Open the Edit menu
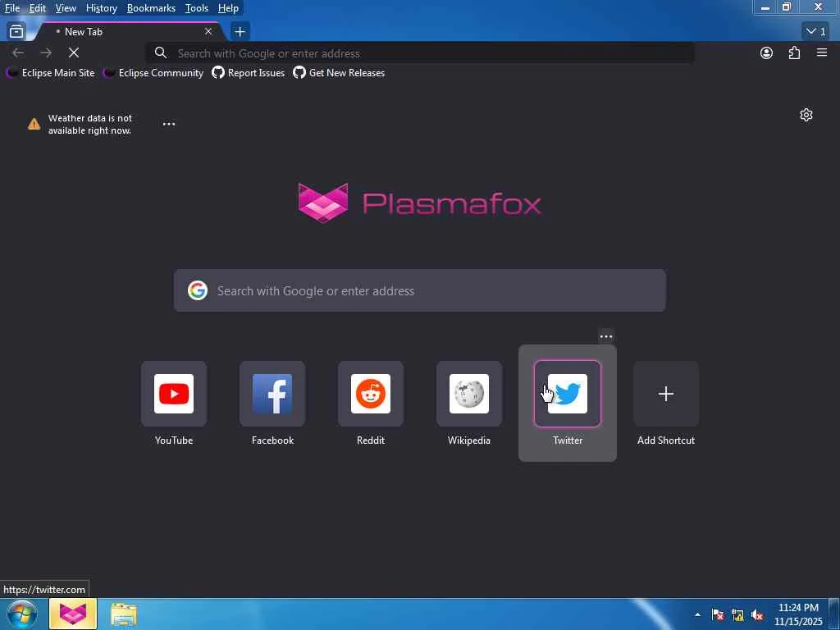This screenshot has height=630, width=840. coord(37,8)
